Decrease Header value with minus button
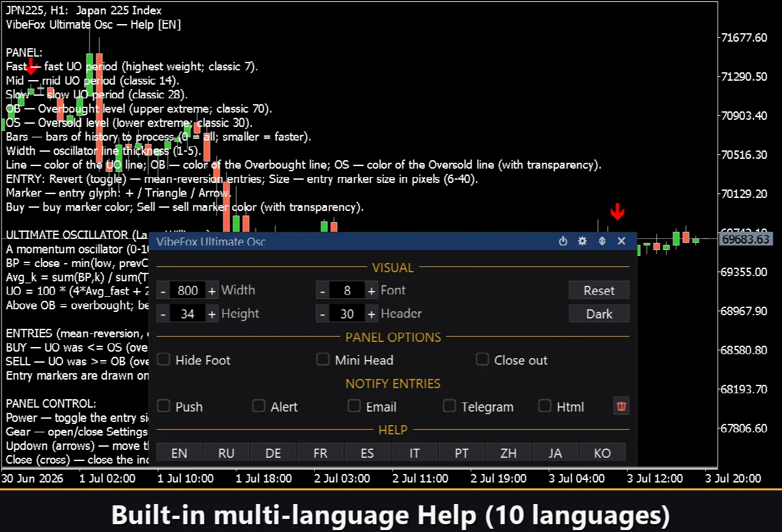Screen dimensions: 782x532 323,314
